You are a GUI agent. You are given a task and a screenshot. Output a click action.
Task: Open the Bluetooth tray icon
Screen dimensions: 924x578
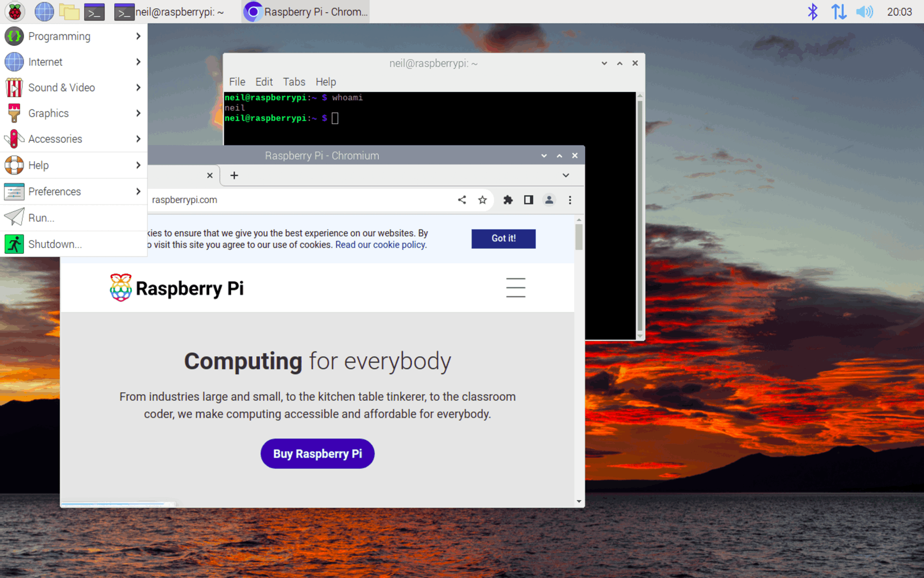click(x=812, y=12)
